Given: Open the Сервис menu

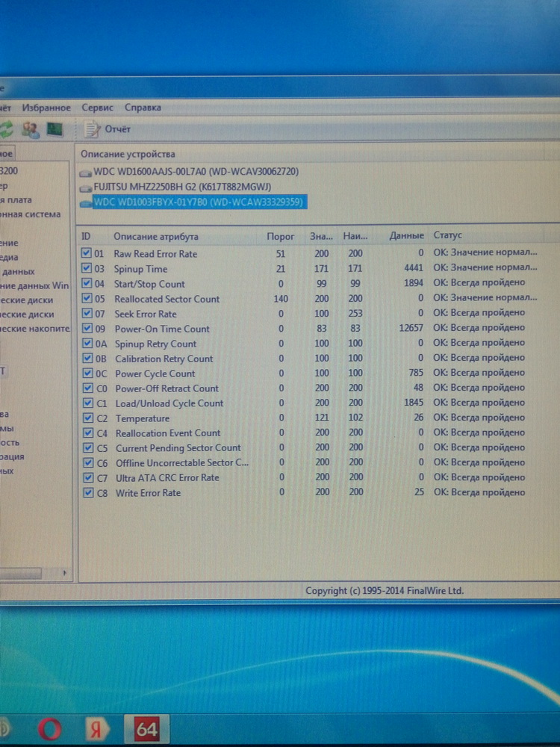Looking at the screenshot, I should (x=97, y=108).
